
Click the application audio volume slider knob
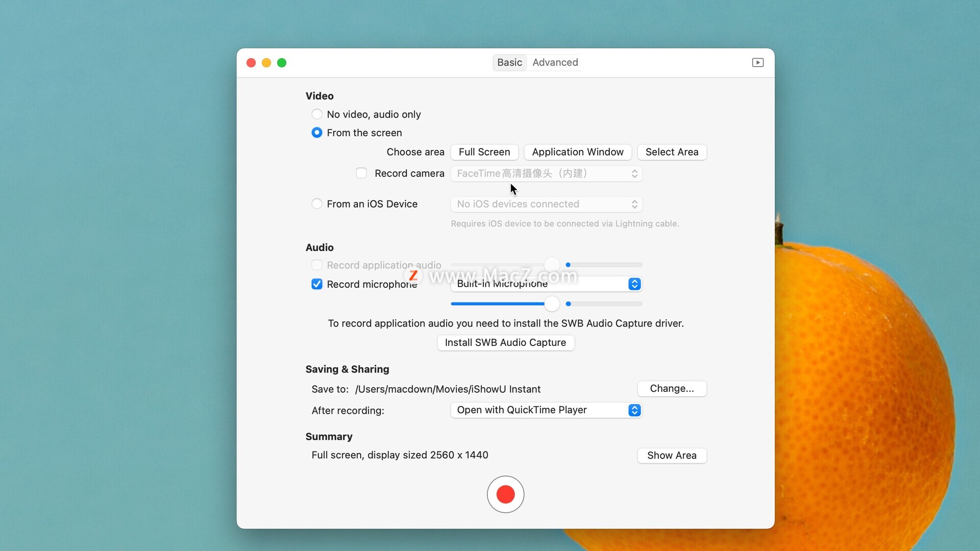click(552, 264)
